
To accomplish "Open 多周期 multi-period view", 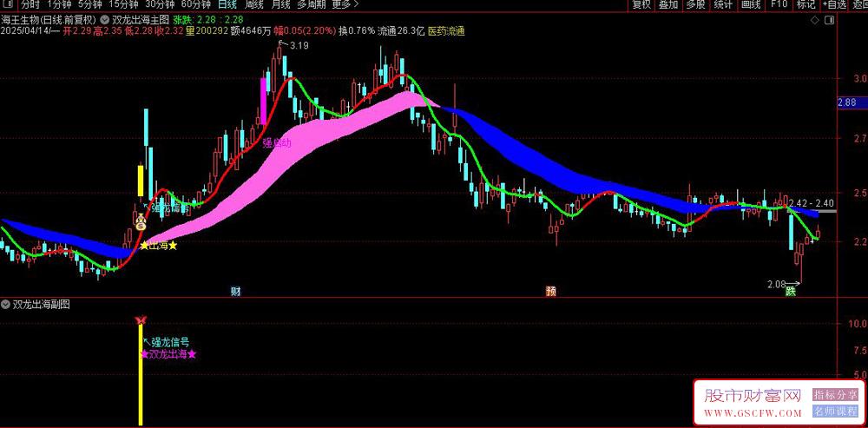I will coord(311,5).
